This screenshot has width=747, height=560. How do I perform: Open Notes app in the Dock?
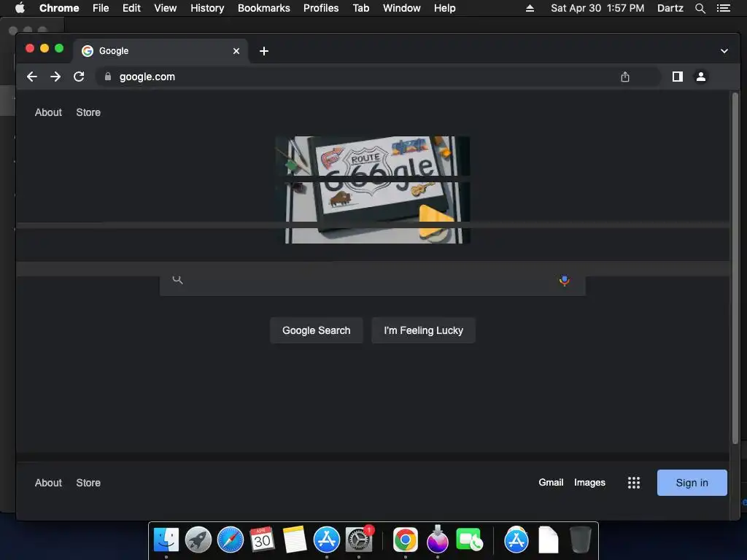[x=295, y=540]
